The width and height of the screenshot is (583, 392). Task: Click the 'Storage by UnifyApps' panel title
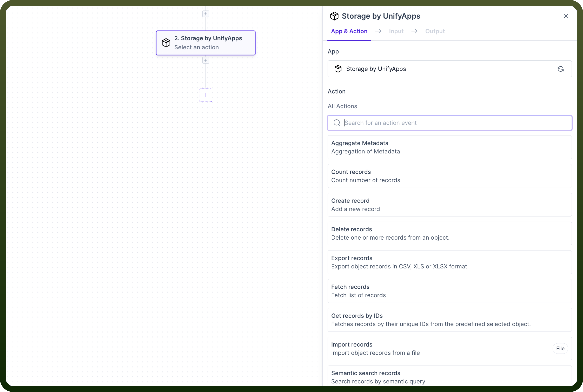point(381,16)
